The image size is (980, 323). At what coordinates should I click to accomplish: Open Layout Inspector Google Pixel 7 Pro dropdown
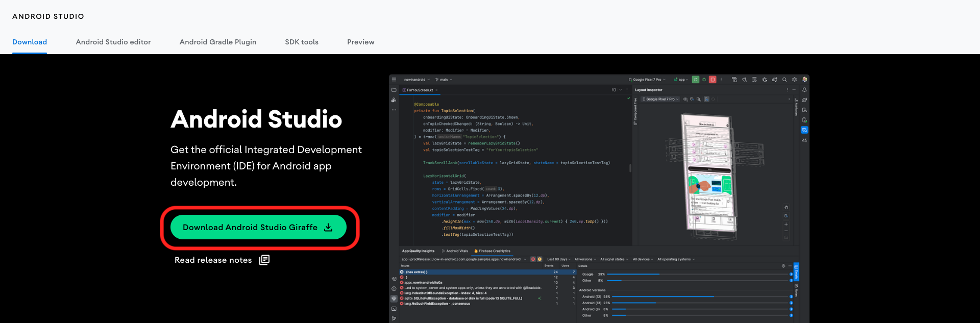(x=660, y=99)
